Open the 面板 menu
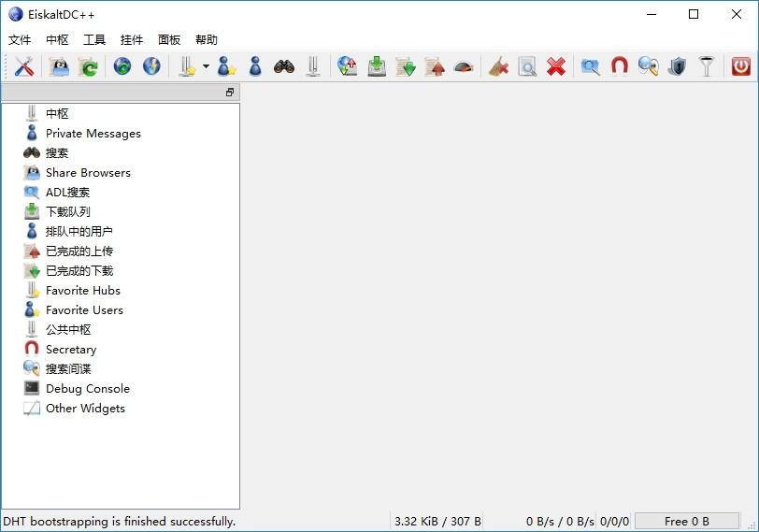This screenshot has height=532, width=759. coord(169,39)
